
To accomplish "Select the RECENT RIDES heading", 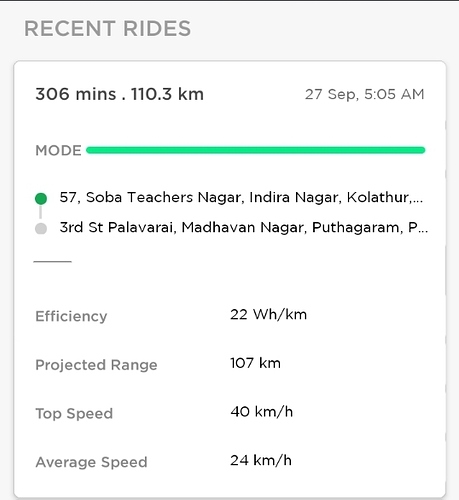I will click(108, 28).
